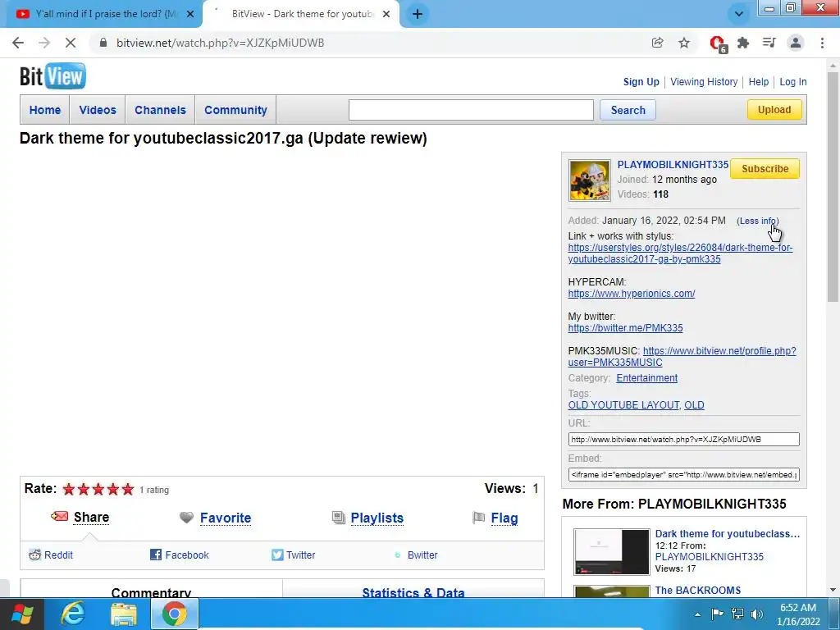
Task: Open the Channels nav item
Action: coord(160,110)
